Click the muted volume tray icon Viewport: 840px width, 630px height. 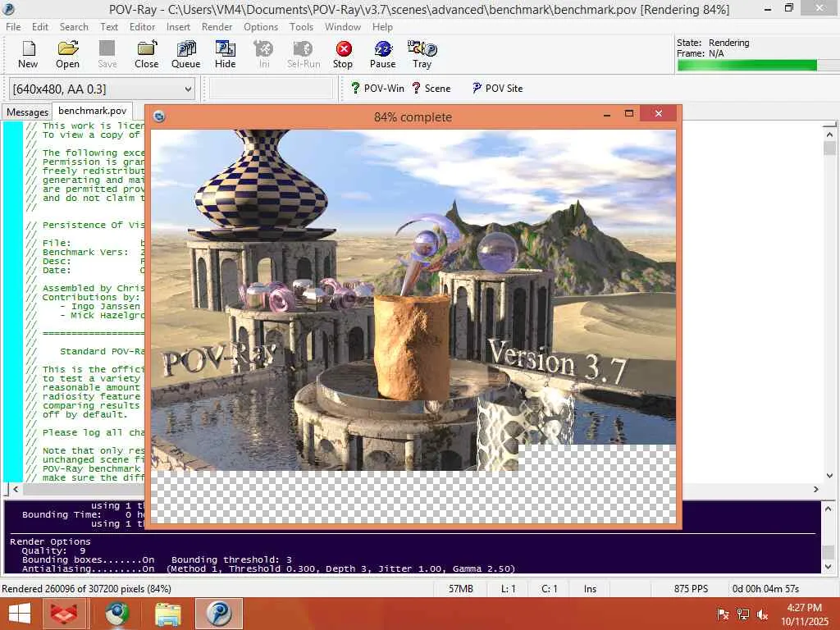pyautogui.click(x=762, y=614)
